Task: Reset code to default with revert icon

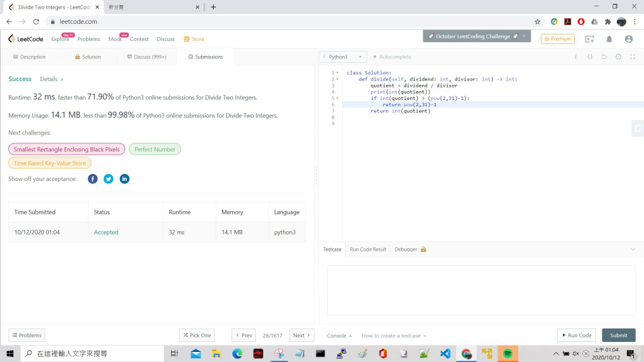Action: [x=604, y=57]
